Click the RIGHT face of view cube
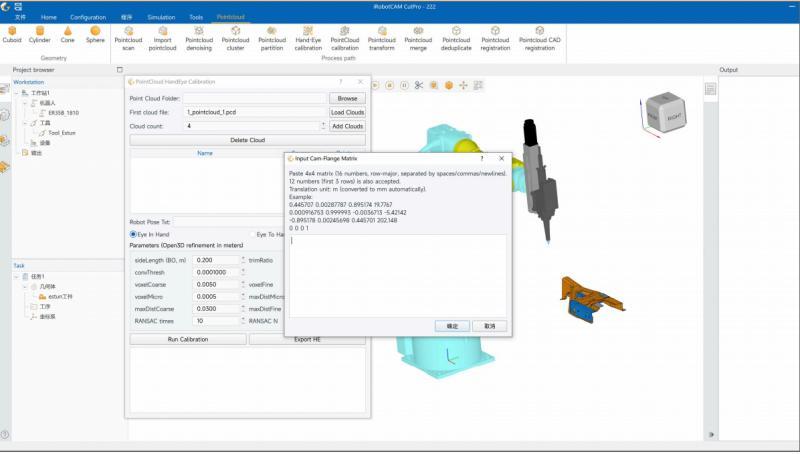The height and width of the screenshot is (454, 800). click(674, 117)
